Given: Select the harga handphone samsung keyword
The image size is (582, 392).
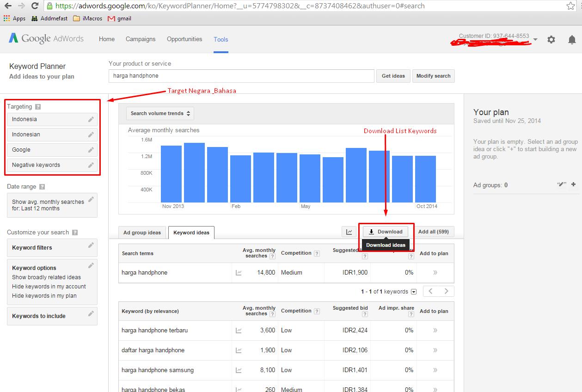Looking at the screenshot, I should 158,370.
